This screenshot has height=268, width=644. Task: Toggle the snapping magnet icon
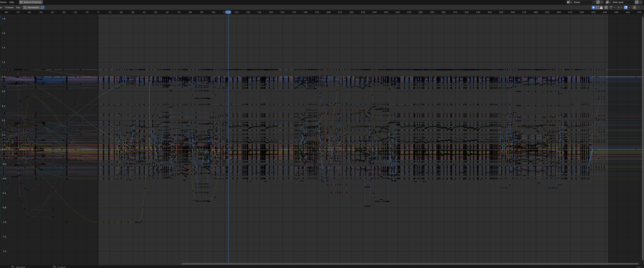626,7
